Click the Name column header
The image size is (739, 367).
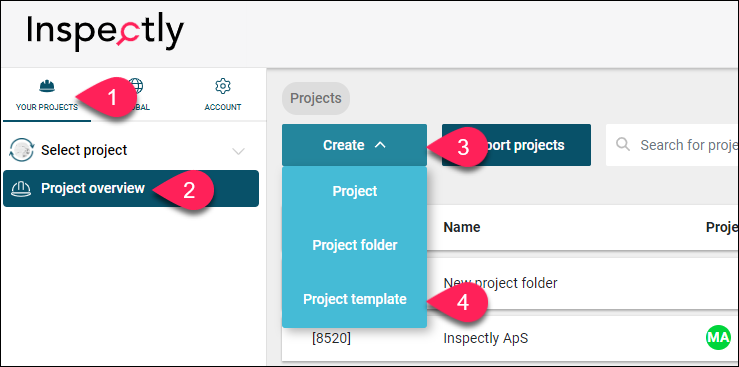[x=461, y=228]
